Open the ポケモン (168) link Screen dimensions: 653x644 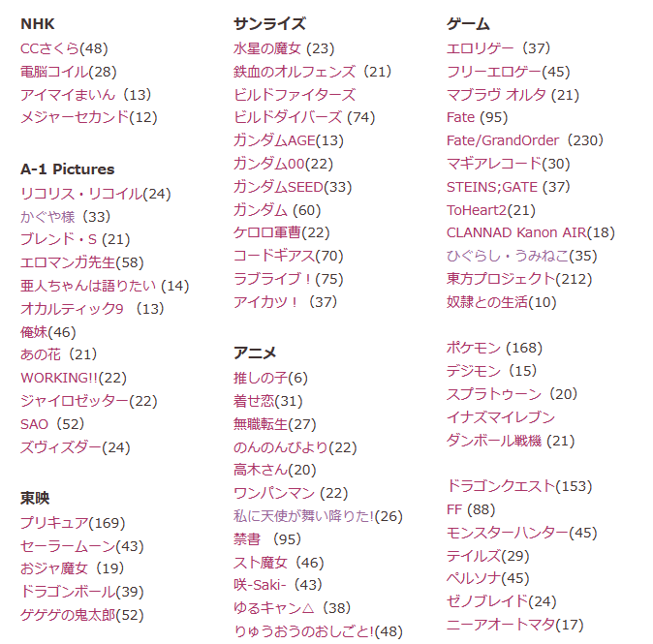pos(494,348)
